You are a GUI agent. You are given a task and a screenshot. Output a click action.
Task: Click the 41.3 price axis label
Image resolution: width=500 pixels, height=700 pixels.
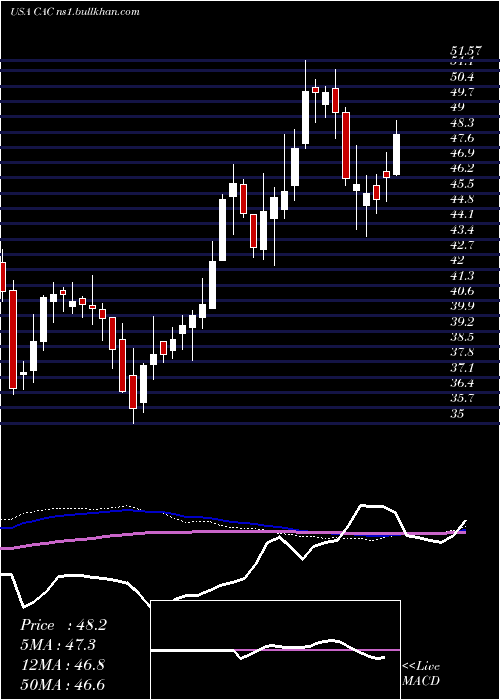[x=462, y=276]
